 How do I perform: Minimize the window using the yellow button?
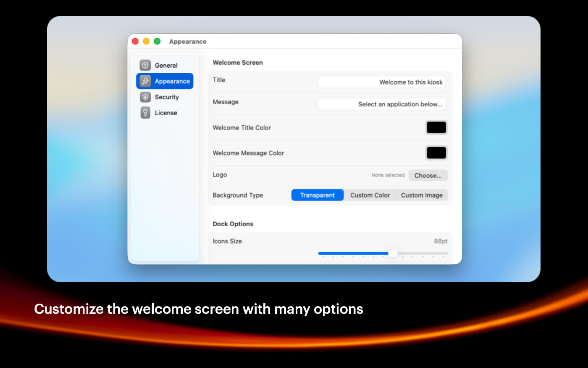146,41
